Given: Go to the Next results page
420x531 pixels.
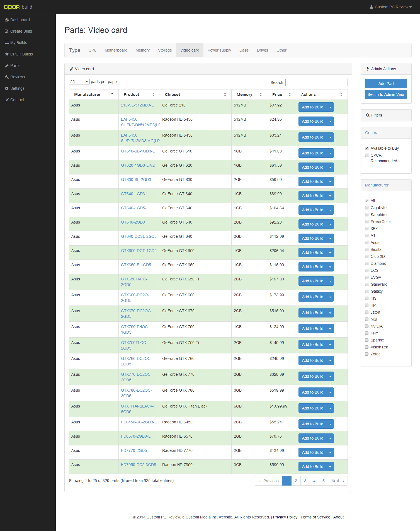Looking at the screenshot, I should tap(338, 481).
